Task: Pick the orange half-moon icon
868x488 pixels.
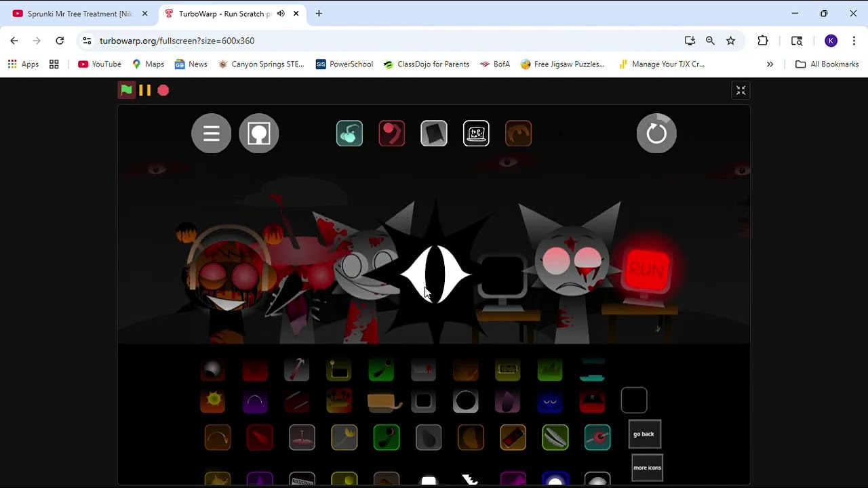Action: click(x=471, y=438)
